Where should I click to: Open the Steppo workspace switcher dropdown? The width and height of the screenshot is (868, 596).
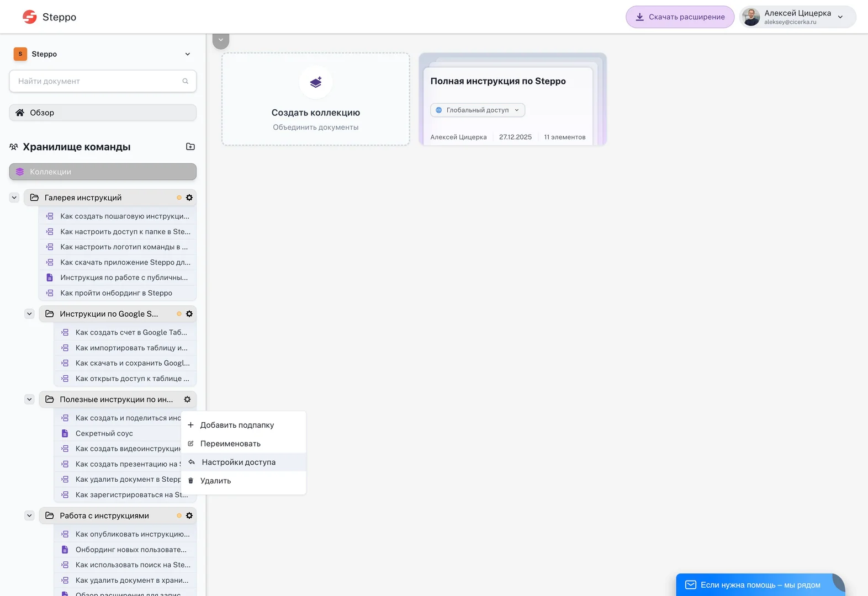click(x=188, y=54)
